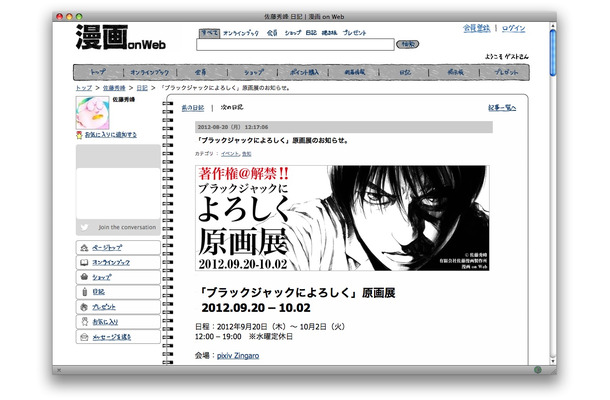Select the オンラインブック search category tab above search box
Screen dimensions: 610x400
point(241,33)
